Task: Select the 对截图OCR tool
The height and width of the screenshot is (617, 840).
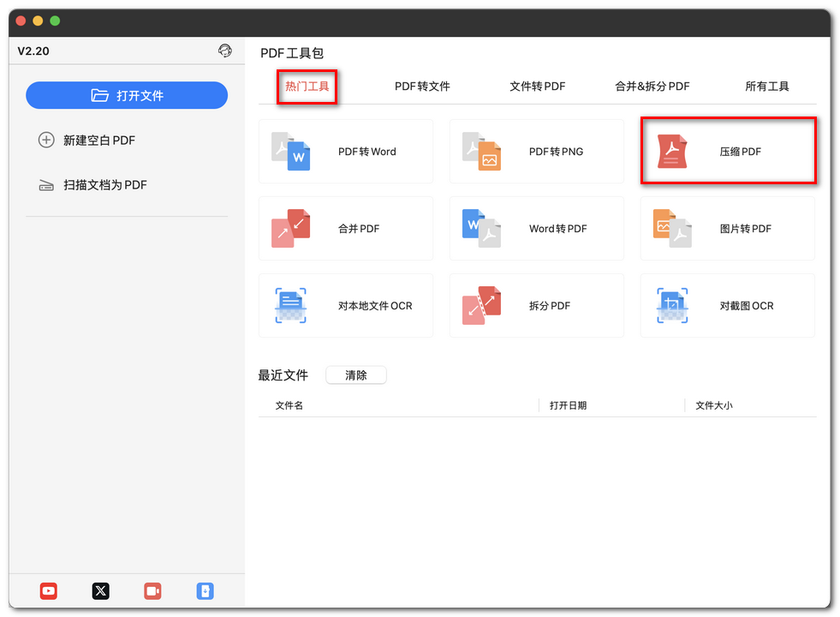Action: [727, 305]
